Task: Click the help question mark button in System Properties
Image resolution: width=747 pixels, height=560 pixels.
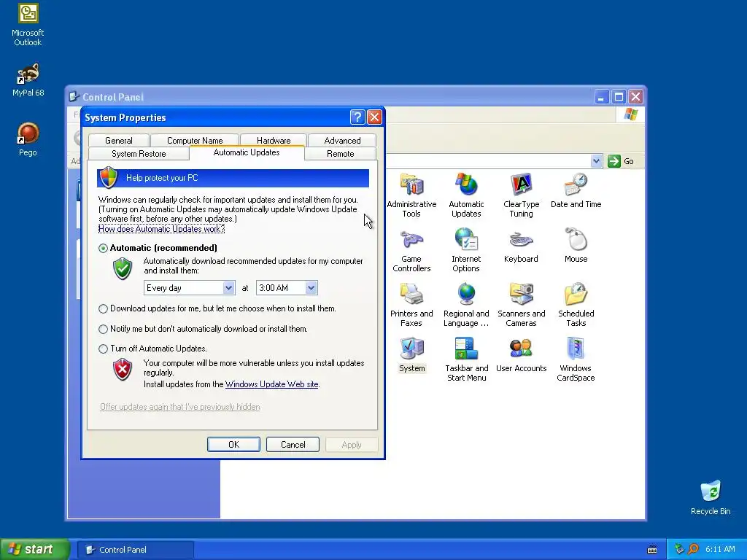Action: (x=357, y=117)
